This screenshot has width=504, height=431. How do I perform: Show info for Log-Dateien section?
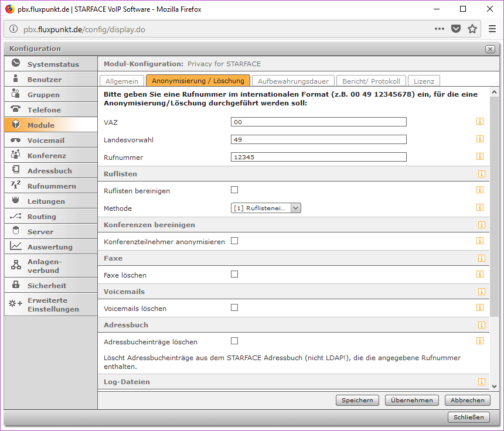pos(482,382)
